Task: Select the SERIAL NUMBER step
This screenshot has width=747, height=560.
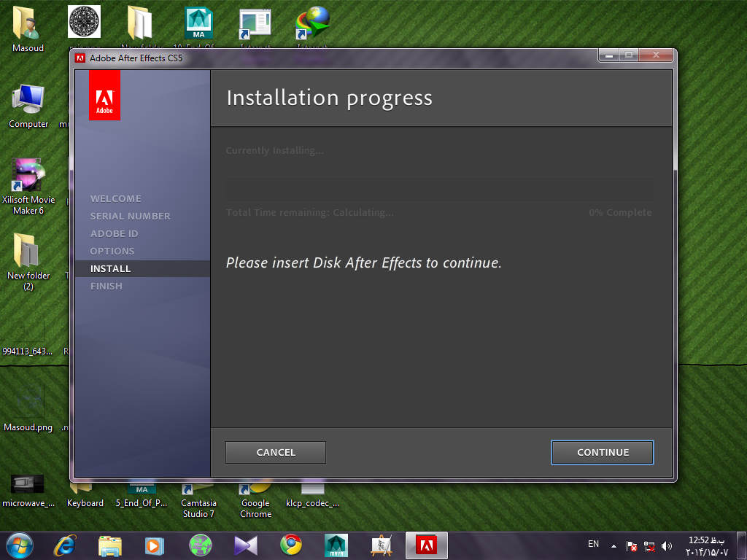Action: click(130, 216)
